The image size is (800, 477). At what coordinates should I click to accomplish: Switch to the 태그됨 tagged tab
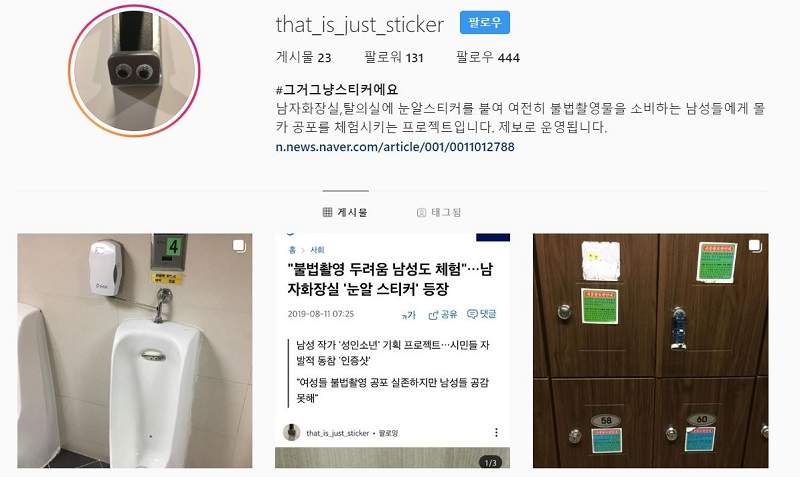(439, 212)
